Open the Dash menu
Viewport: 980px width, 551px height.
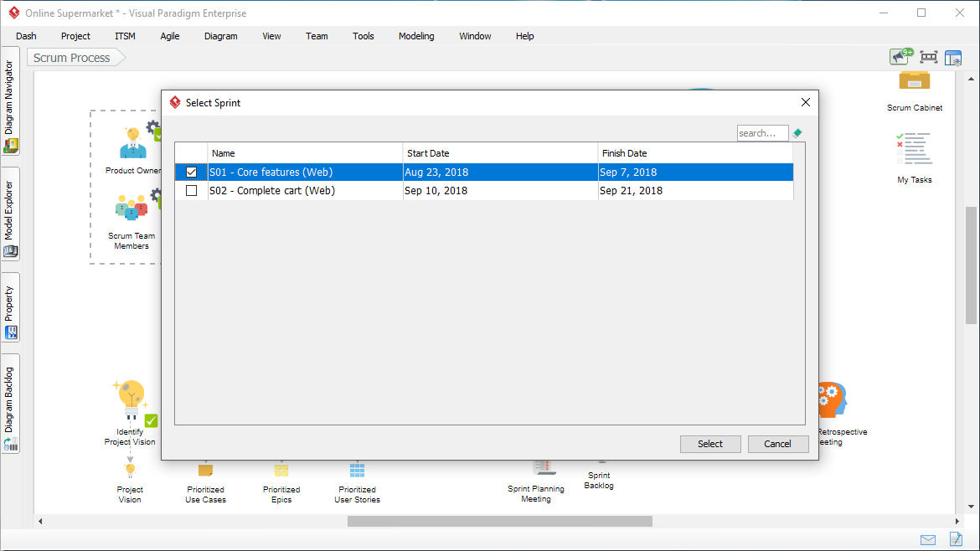click(26, 36)
